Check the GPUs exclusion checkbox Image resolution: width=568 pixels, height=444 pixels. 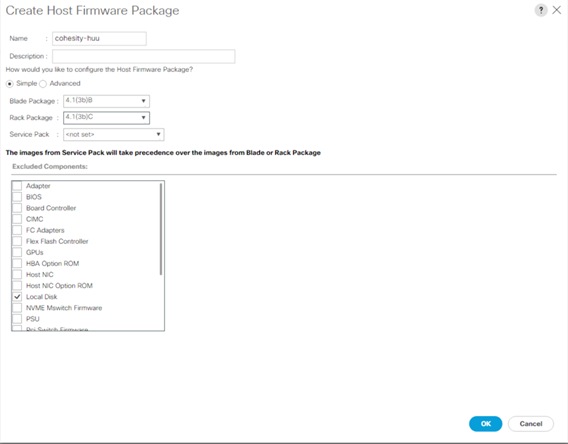tap(17, 252)
